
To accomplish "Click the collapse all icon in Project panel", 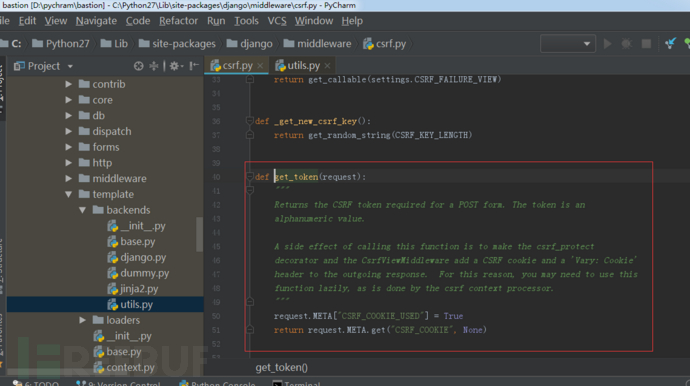I will click(x=154, y=66).
